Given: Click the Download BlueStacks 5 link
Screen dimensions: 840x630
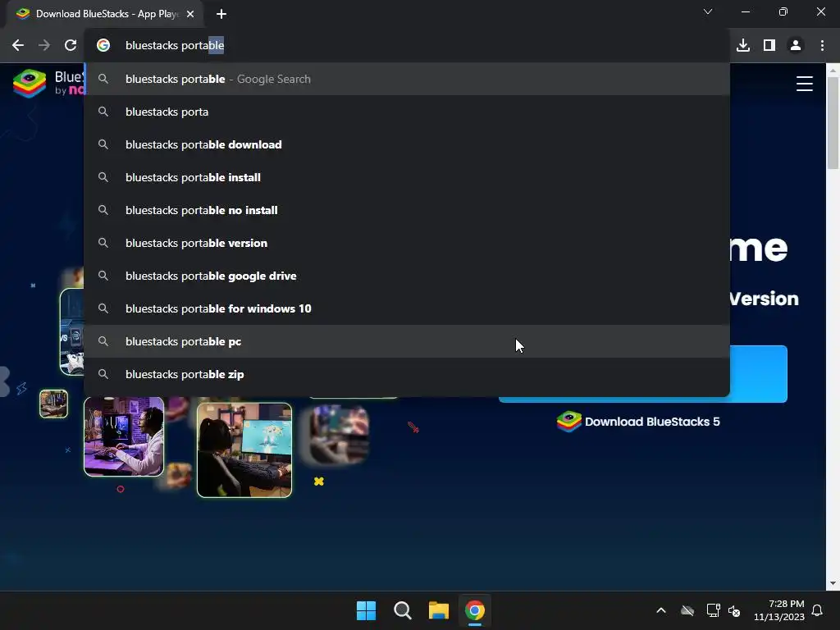Looking at the screenshot, I should click(652, 422).
